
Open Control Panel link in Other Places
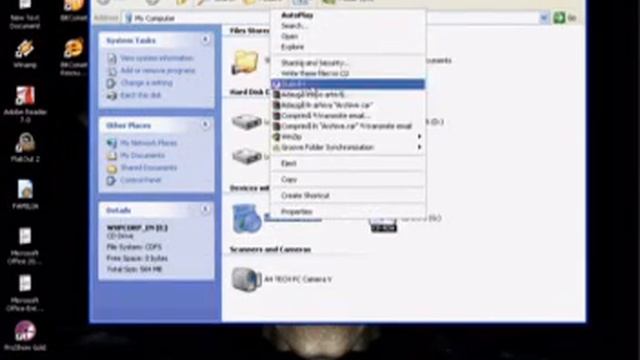[140, 180]
